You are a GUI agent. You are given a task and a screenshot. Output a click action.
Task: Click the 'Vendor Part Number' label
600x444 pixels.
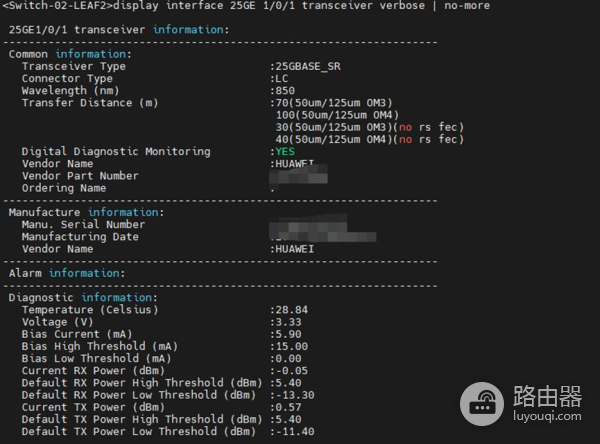coord(80,176)
